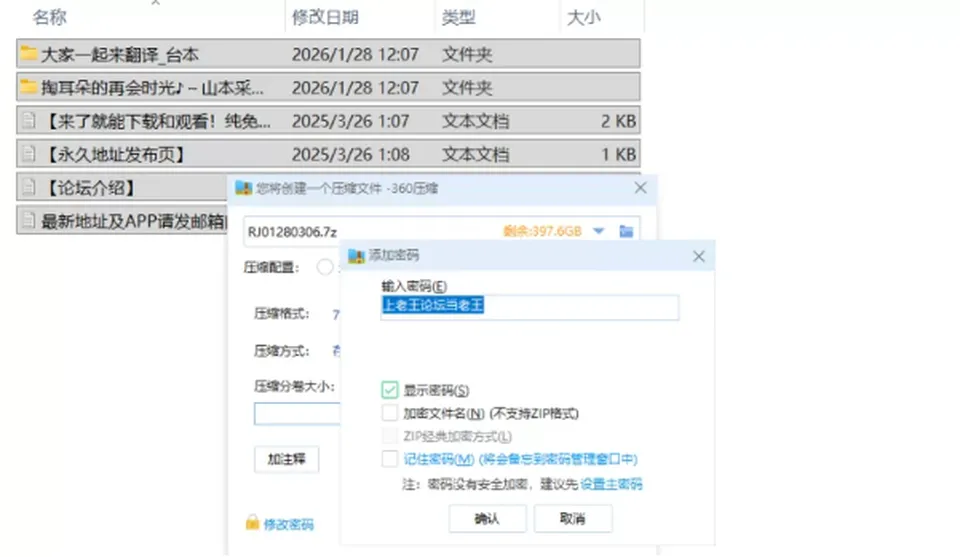960x557 pixels.
Task: Sort files by 修改日期 column header
Action: tap(325, 17)
